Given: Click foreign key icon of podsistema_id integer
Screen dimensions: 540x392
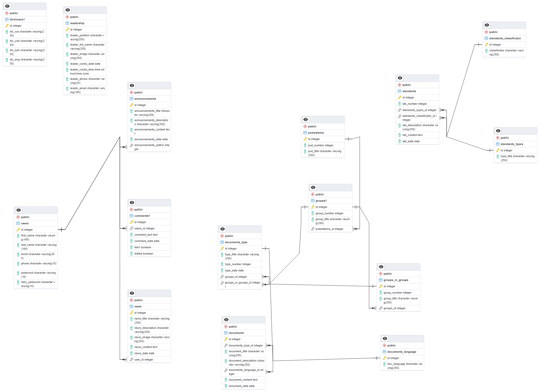Looking at the screenshot, I should pyautogui.click(x=313, y=229).
